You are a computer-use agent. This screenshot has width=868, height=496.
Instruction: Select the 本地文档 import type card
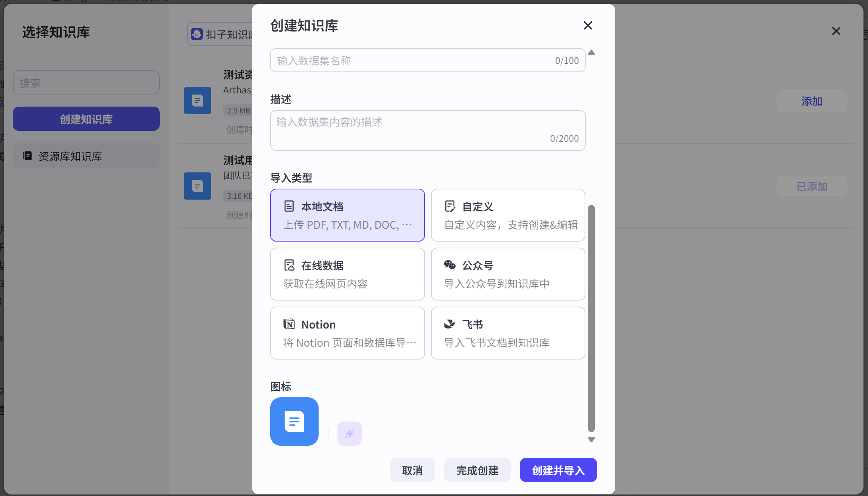coord(347,215)
